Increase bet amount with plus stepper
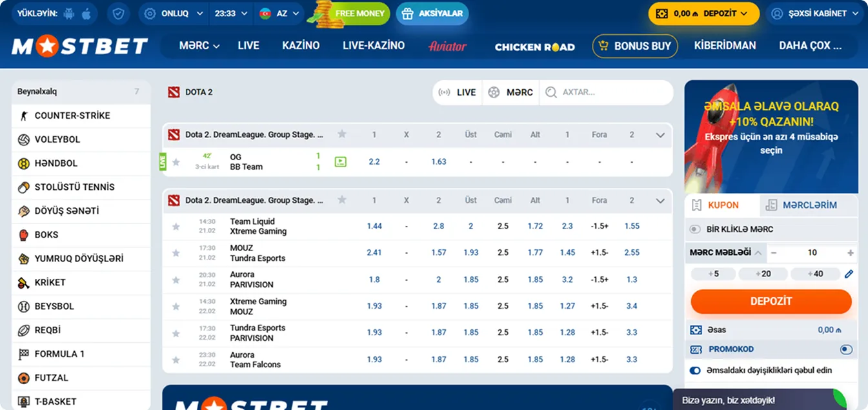 (x=850, y=253)
